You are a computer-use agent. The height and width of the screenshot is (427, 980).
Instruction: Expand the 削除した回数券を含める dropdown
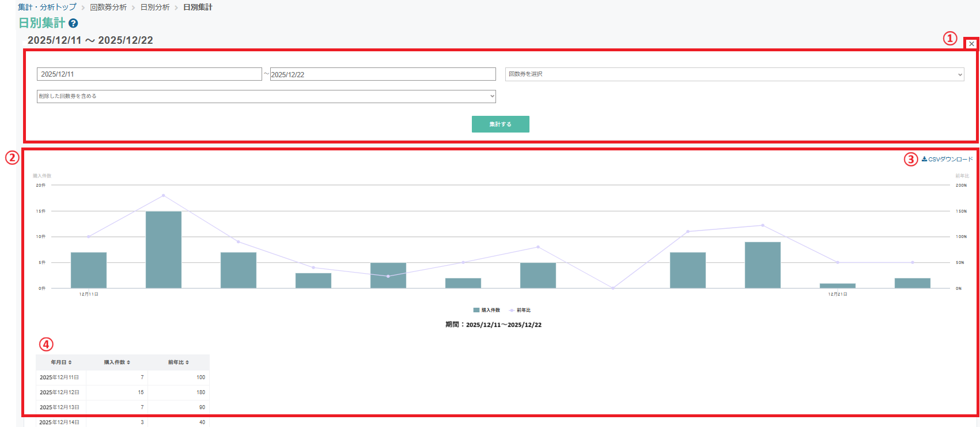coord(266,96)
